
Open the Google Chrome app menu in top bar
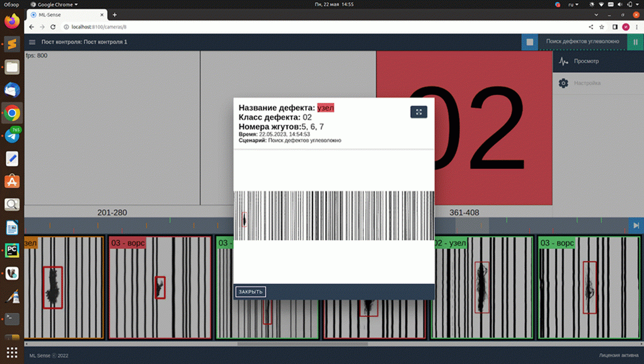[x=55, y=4]
